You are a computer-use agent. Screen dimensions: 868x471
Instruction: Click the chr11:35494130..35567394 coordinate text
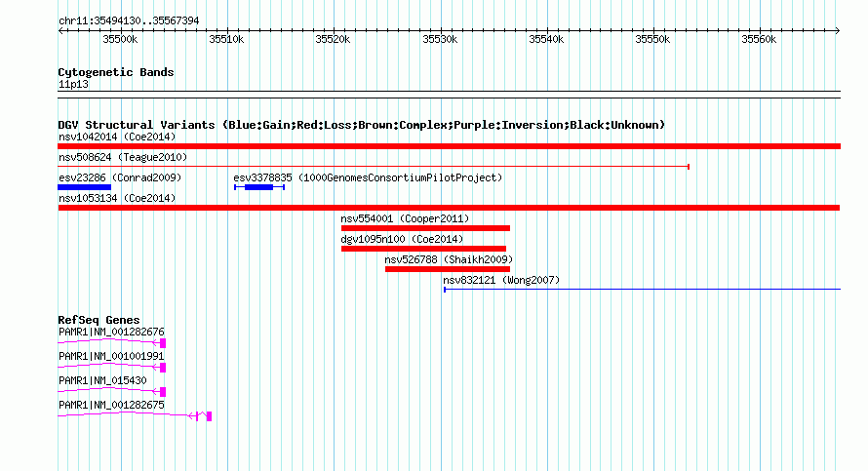(x=129, y=21)
